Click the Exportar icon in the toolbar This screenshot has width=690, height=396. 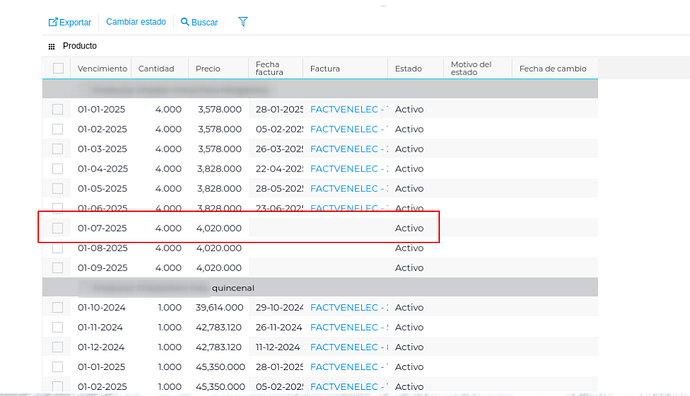(53, 22)
